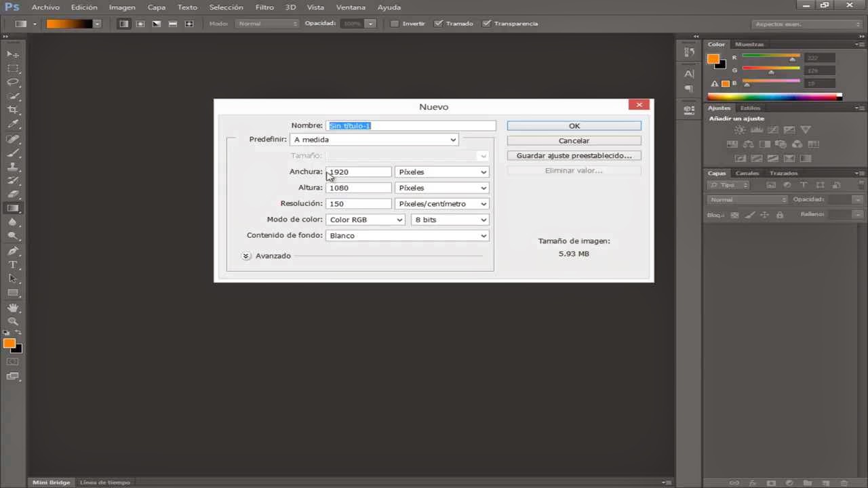Screen dimensions: 868x488
Task: Add a Levels adjustment (histogram icon)
Action: [756, 129]
